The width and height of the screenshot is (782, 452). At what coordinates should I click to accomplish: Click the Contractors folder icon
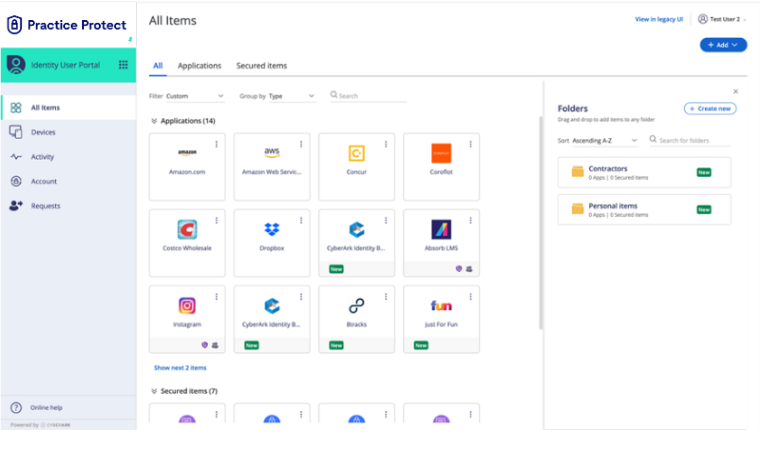tap(578, 172)
